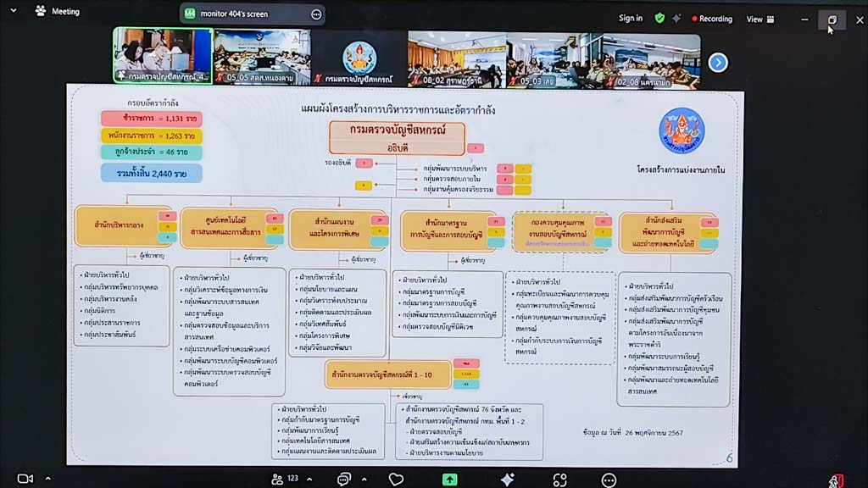Click the M4 avatar badge in share bar
868x488 pixels.
190,14
